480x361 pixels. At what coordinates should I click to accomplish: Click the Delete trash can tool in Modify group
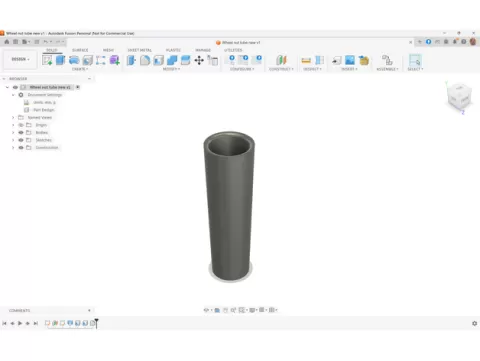point(213,60)
